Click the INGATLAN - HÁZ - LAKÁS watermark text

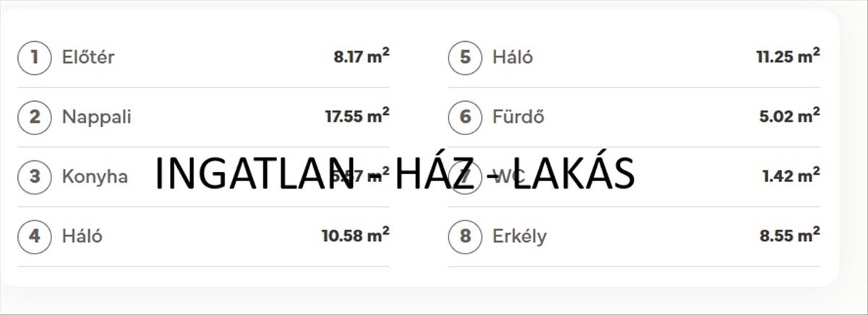pos(395,174)
